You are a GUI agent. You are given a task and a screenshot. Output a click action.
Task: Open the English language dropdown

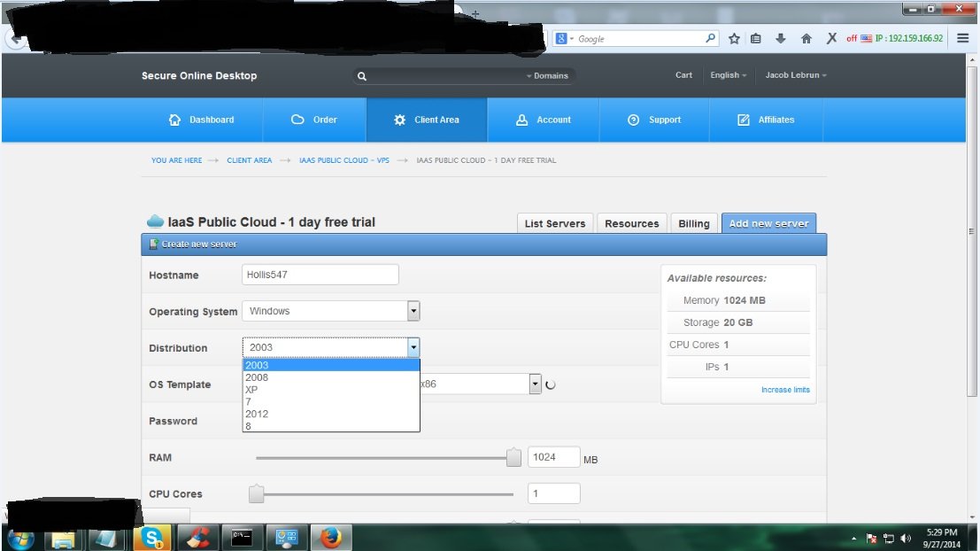728,75
